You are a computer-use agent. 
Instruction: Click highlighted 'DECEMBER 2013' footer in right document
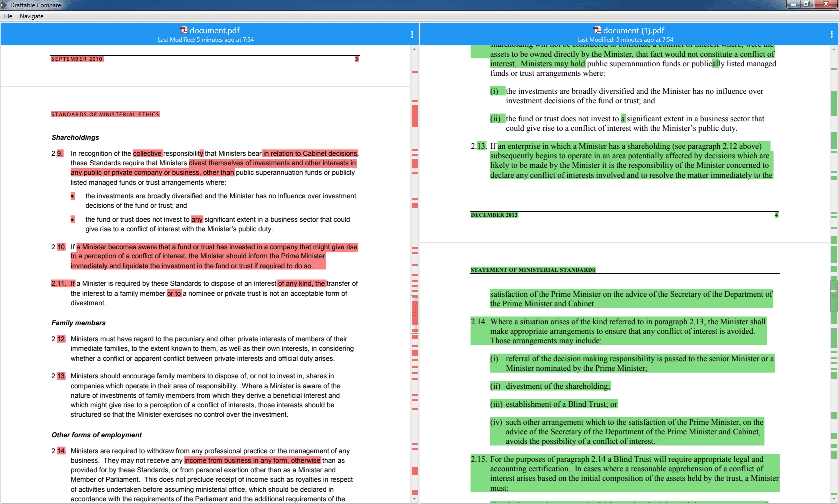[x=494, y=215]
